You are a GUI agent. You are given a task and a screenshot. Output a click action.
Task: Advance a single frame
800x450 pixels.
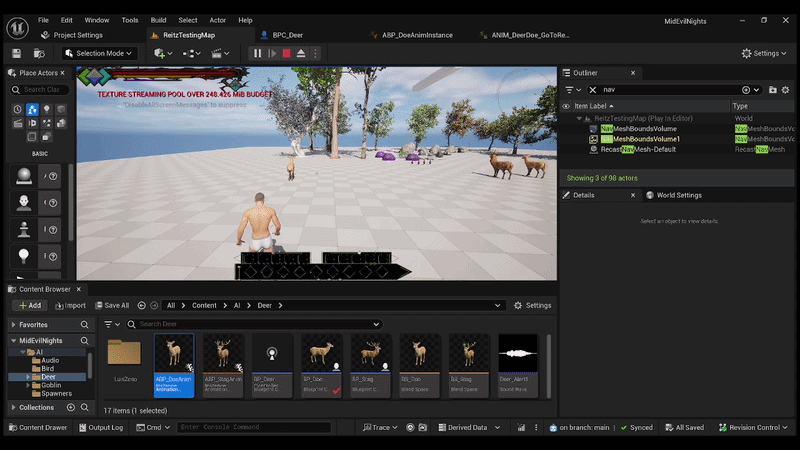272,53
